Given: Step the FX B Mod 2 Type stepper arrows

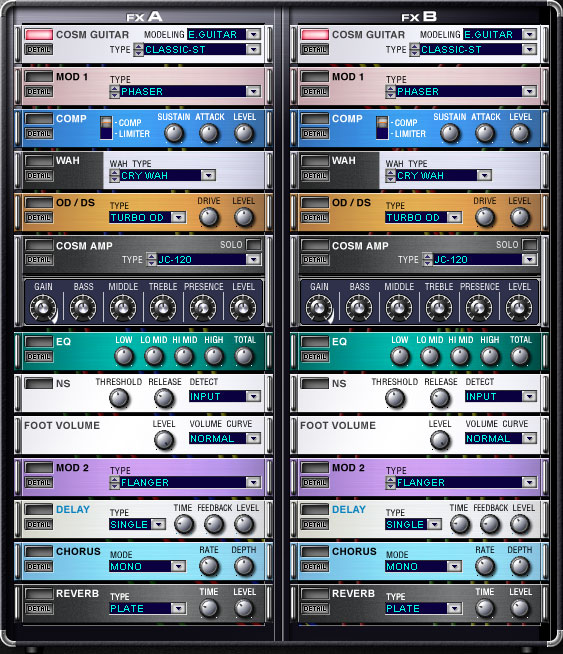Looking at the screenshot, I should (390, 483).
